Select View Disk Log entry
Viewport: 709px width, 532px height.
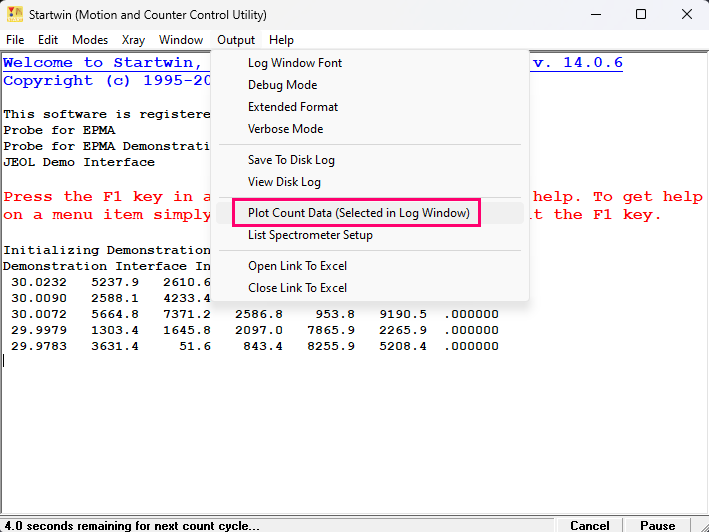click(284, 182)
